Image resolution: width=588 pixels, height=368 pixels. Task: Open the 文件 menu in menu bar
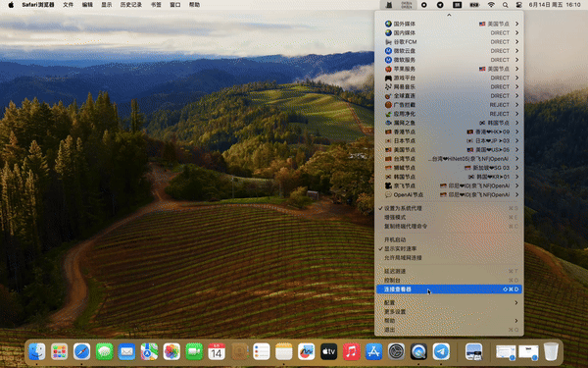(x=68, y=5)
